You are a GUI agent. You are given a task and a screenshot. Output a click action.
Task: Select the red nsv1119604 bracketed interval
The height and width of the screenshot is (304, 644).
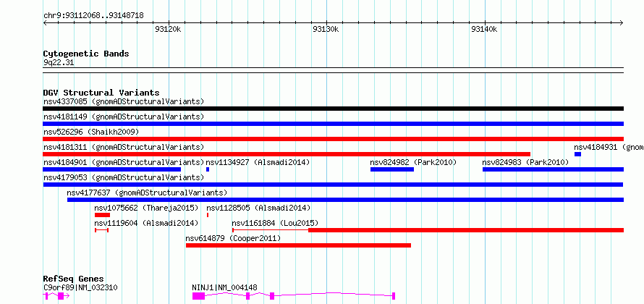101,230
